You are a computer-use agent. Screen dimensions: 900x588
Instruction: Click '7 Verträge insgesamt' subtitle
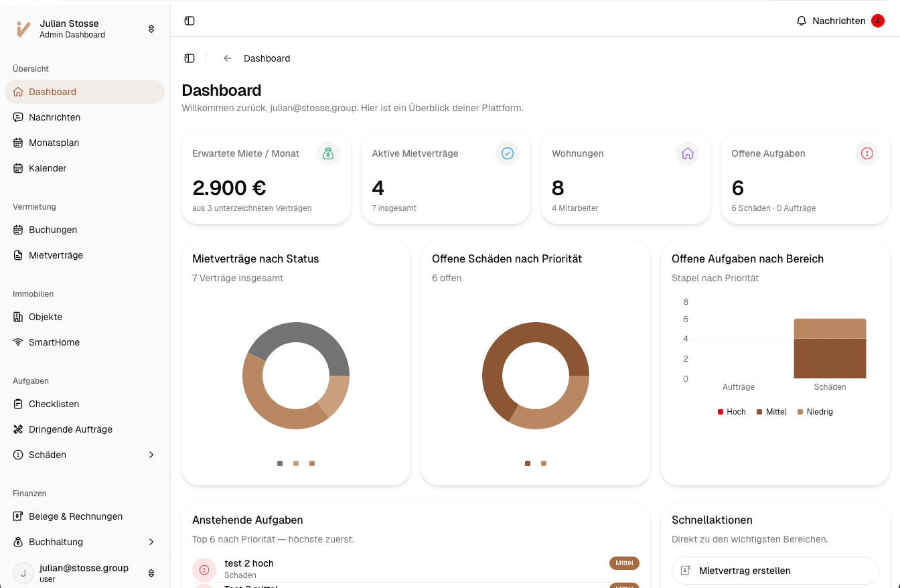[x=238, y=278]
